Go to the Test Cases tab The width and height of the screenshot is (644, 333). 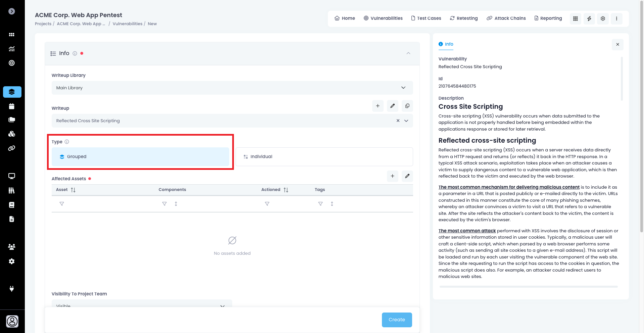click(x=426, y=18)
